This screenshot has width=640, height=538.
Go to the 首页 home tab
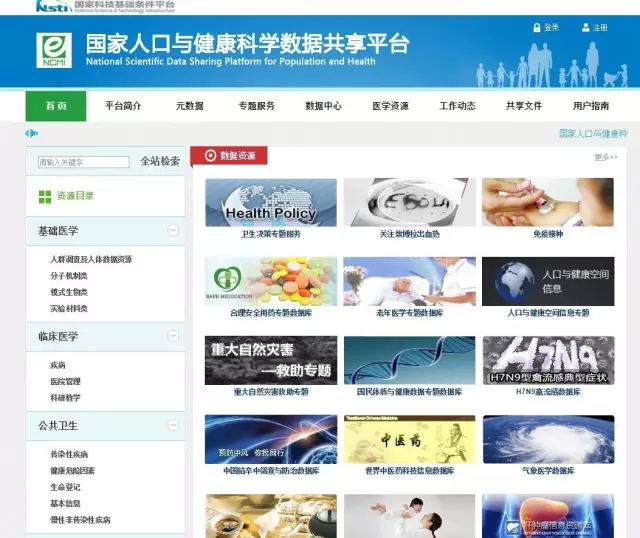[56, 106]
